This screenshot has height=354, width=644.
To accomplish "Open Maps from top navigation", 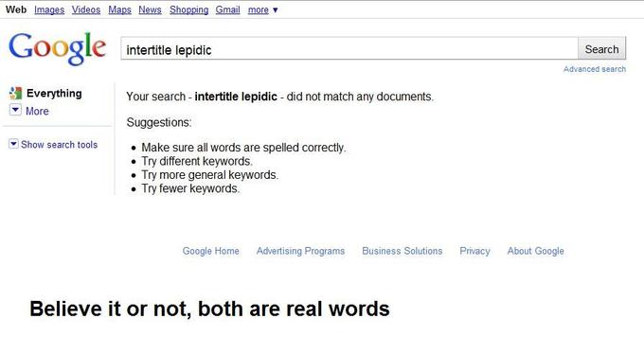I will click(119, 9).
